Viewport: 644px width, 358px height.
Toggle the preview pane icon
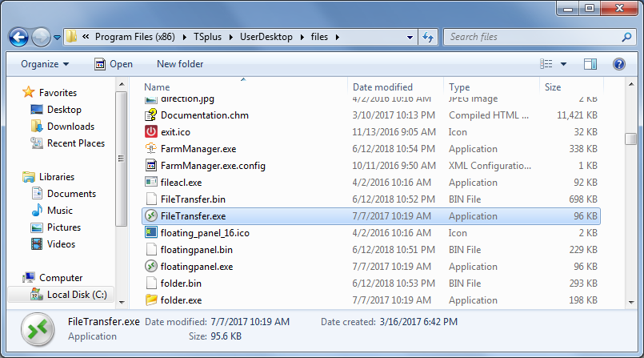(590, 64)
